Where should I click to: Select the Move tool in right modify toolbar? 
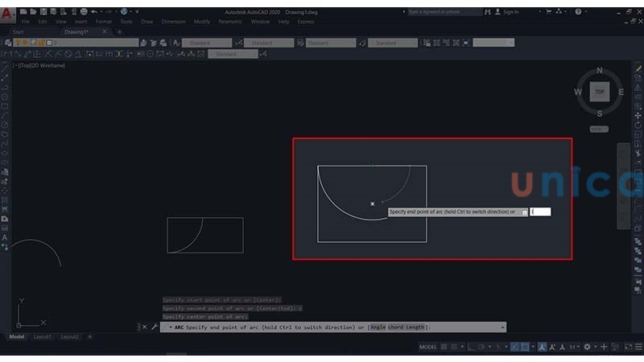638,116
